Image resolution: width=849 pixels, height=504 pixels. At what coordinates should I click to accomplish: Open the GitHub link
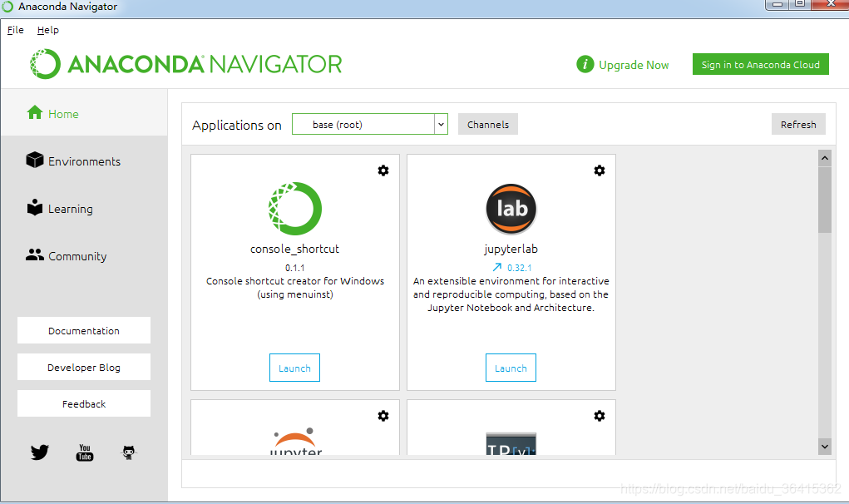[x=128, y=452]
